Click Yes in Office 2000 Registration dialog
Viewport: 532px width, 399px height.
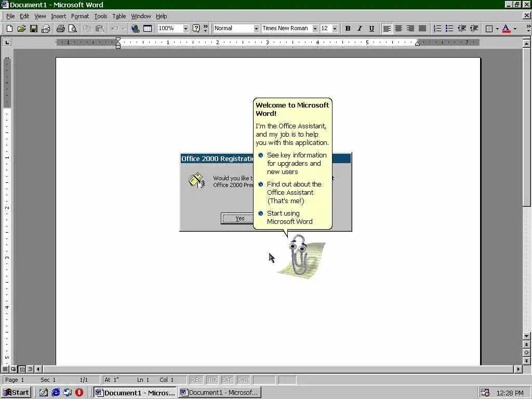point(237,218)
